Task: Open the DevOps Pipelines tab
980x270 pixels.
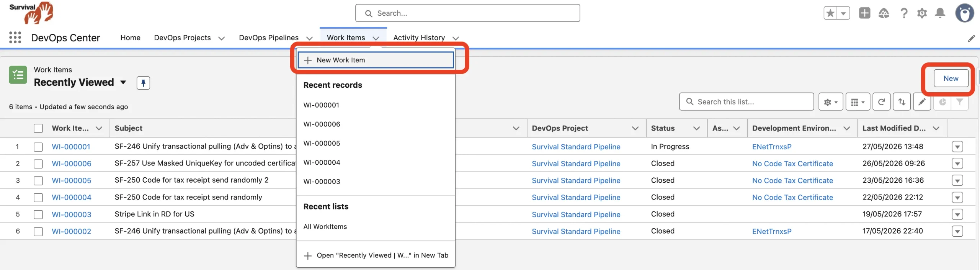Action: pyautogui.click(x=269, y=38)
